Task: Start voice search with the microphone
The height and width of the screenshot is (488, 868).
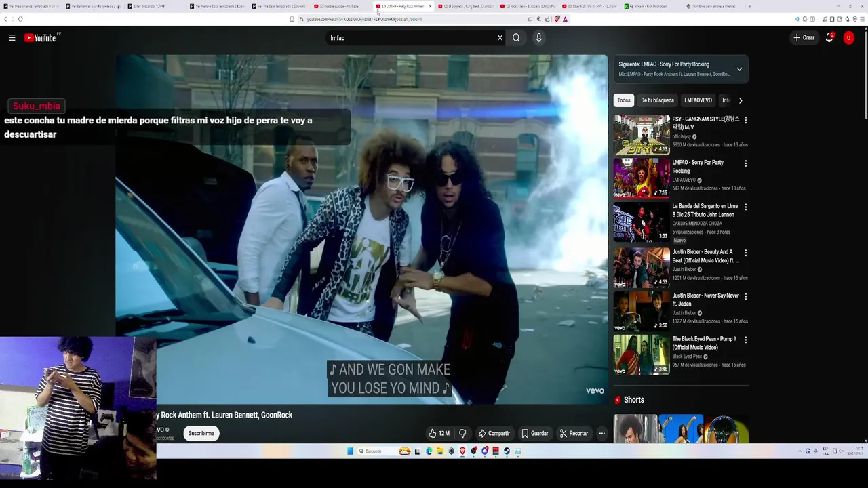Action: [x=538, y=38]
